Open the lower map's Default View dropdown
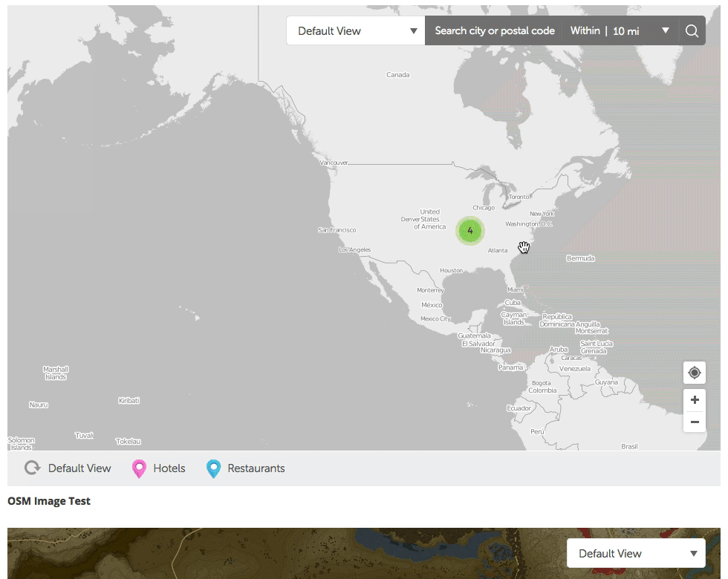Viewport: 728px width, 579px height. pyautogui.click(x=635, y=553)
